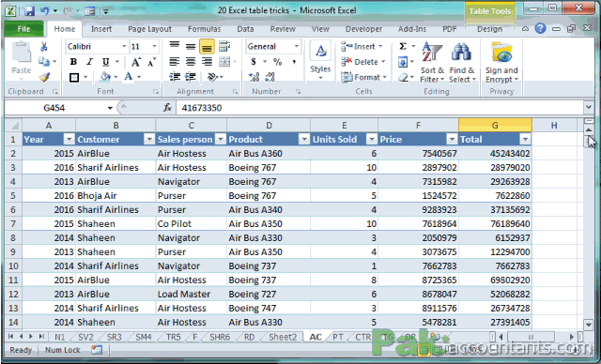The width and height of the screenshot is (601, 364).
Task: Click the Delete cells button
Action: (x=363, y=62)
